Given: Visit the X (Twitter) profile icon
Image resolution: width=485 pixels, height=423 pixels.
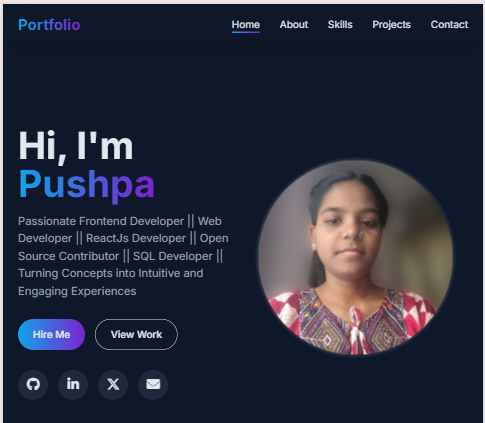Looking at the screenshot, I should click(x=113, y=385).
